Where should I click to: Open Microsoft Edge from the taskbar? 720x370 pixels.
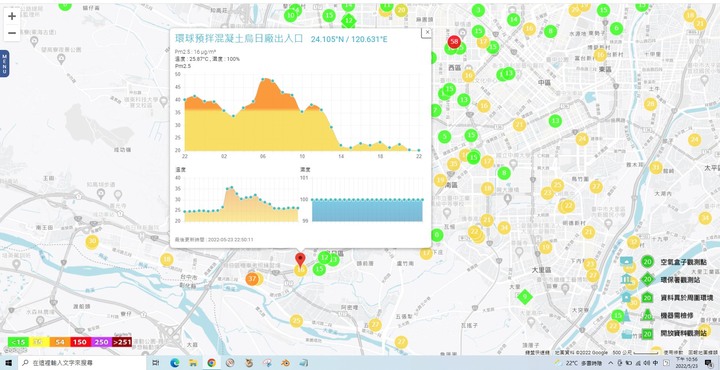174,363
